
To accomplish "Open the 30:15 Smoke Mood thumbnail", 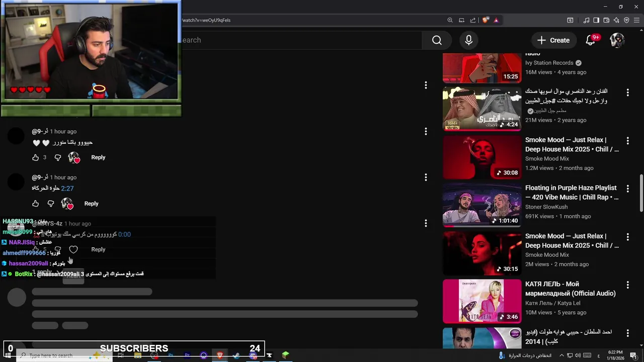I will coord(482,253).
